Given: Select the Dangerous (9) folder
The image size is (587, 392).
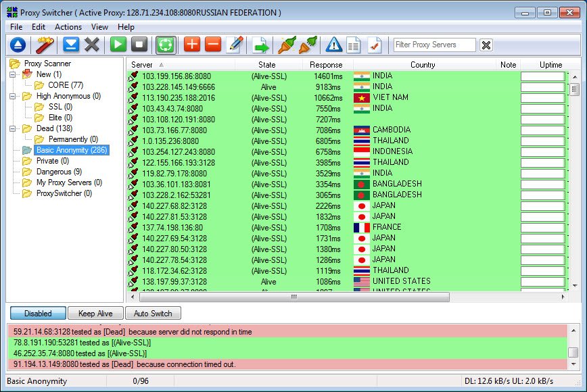Looking at the screenshot, I should (59, 172).
